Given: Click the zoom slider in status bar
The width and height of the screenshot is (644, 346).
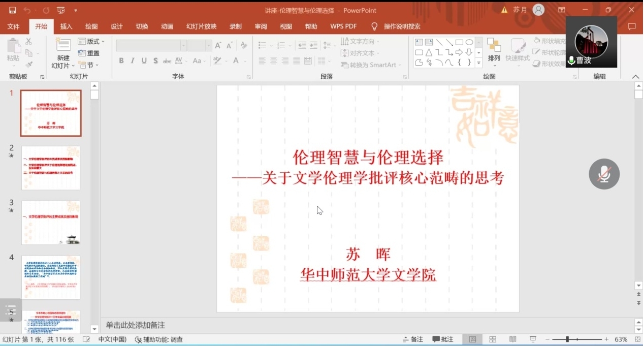Looking at the screenshot, I should (567, 339).
